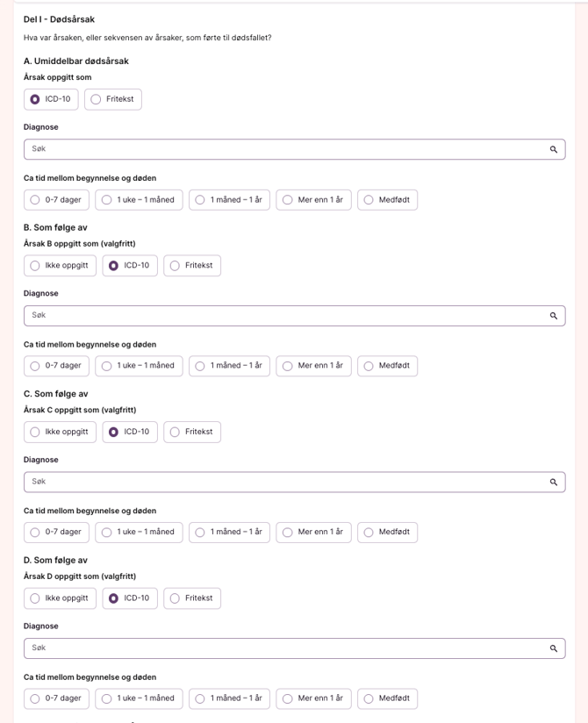Select Fritekst for Årsak D
The image size is (588, 723).
point(175,598)
